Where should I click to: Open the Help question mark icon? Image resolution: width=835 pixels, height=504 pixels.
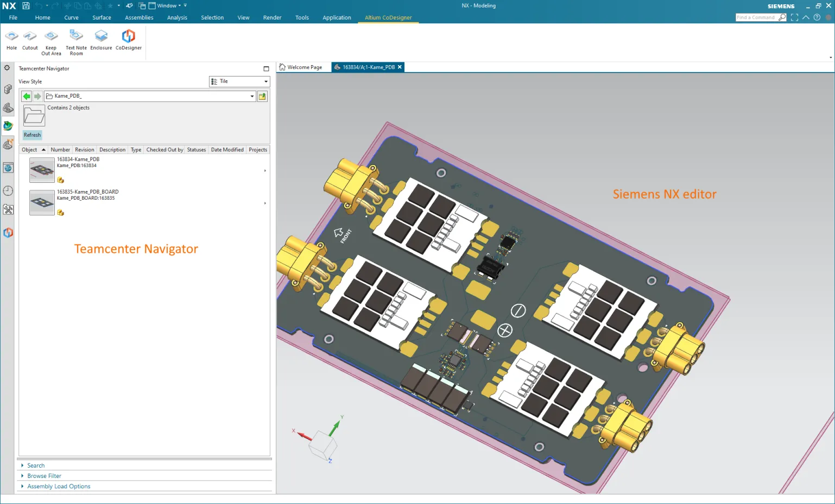[817, 17]
